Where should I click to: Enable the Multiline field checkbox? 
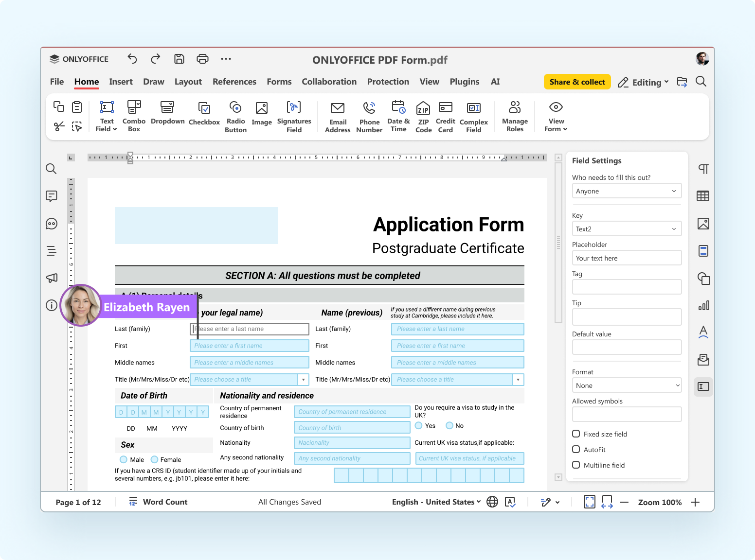[x=576, y=465]
